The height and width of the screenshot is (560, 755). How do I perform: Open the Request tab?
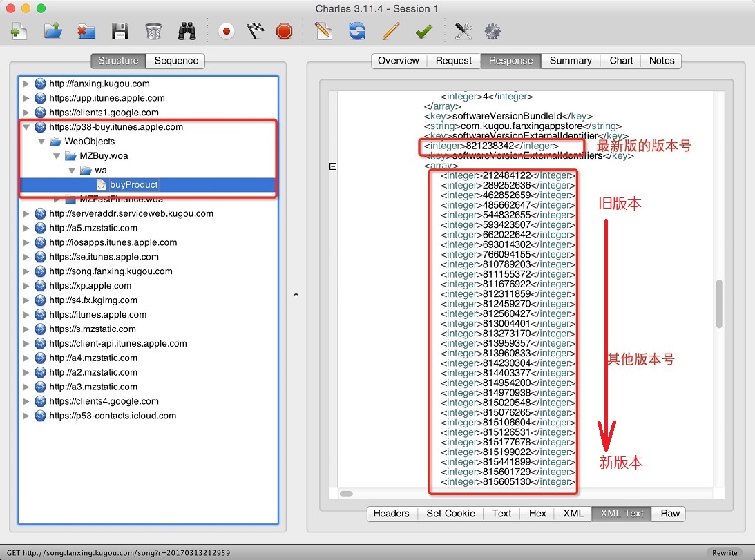pos(454,61)
